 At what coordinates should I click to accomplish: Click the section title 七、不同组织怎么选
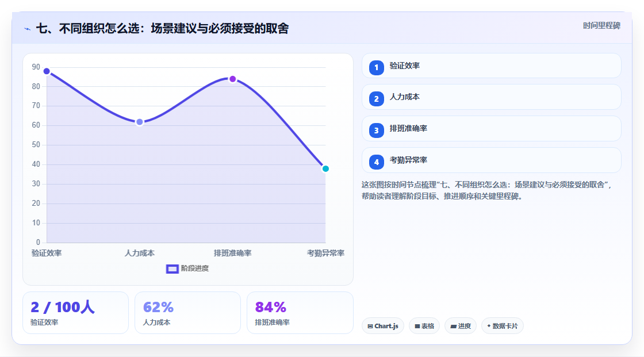[x=162, y=28]
